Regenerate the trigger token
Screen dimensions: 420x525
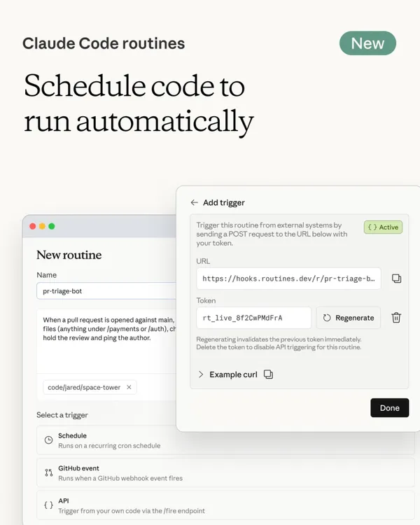pos(349,318)
